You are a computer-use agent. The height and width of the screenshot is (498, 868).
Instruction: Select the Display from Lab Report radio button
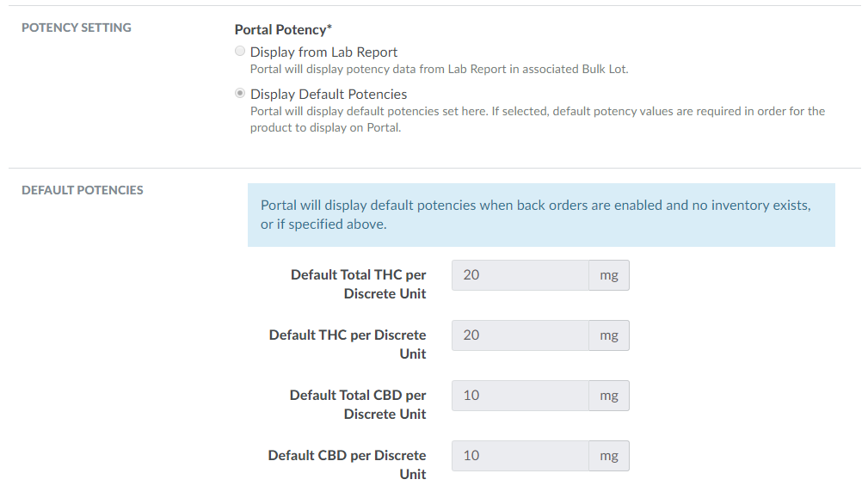(240, 52)
